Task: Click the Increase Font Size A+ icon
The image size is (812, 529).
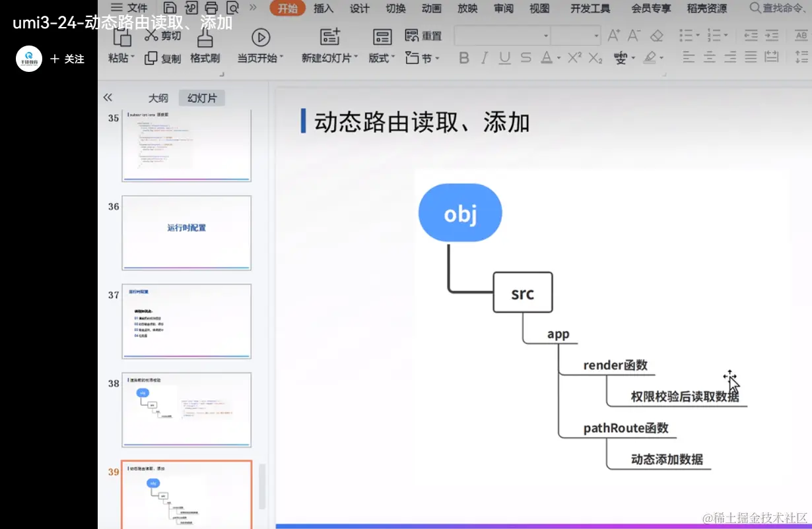Action: click(x=614, y=35)
